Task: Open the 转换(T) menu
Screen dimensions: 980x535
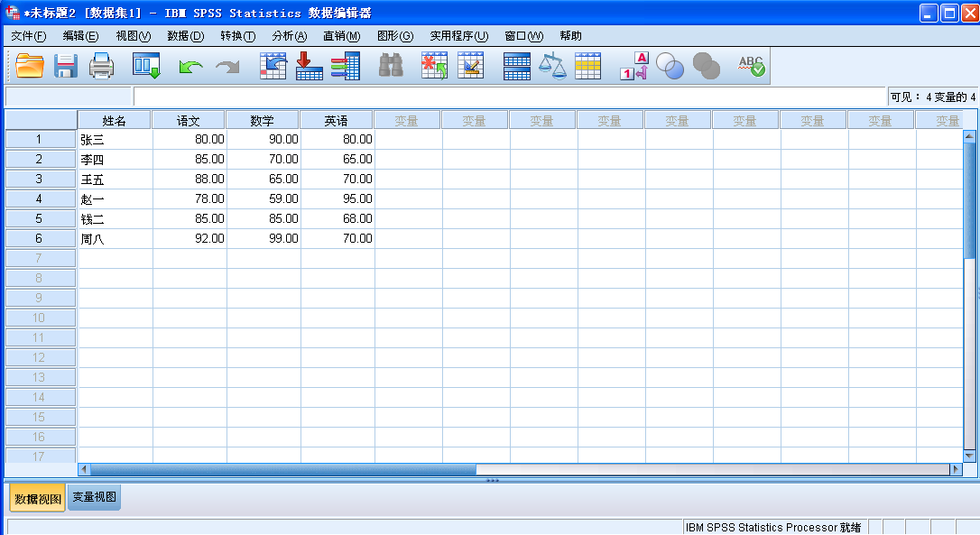Action: tap(237, 36)
